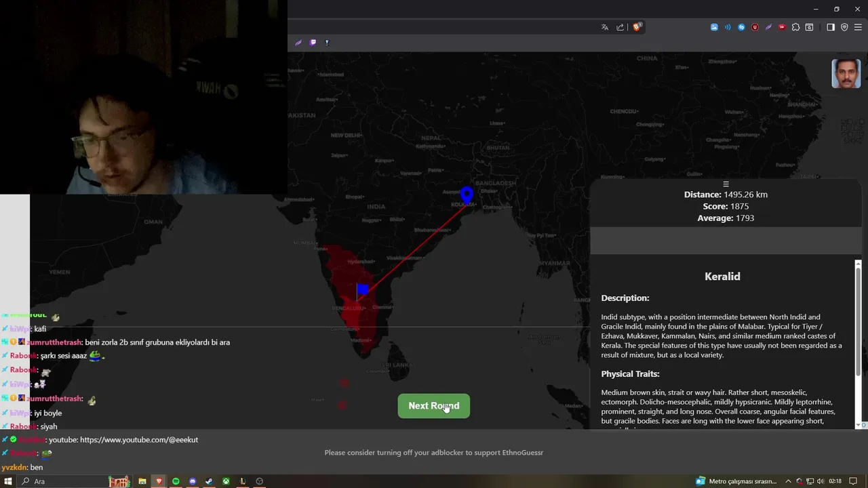
Task: Click the 02:18 taskbar clock
Action: click(835, 481)
